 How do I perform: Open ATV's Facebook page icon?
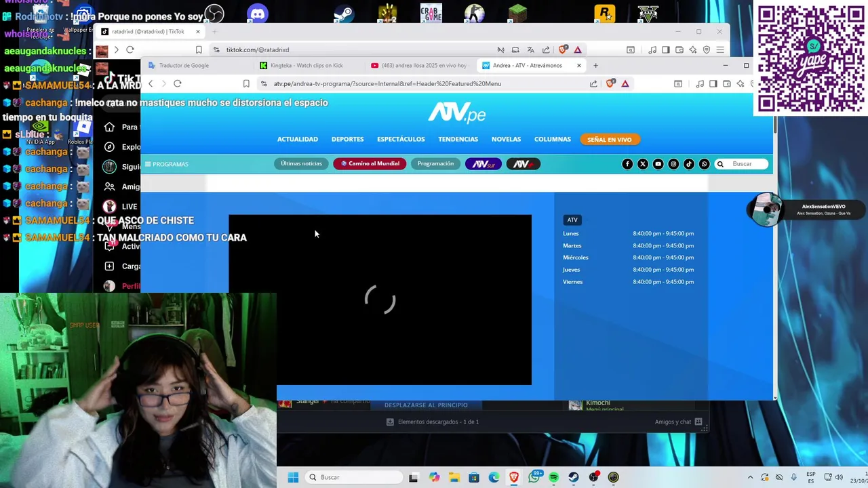pos(627,164)
